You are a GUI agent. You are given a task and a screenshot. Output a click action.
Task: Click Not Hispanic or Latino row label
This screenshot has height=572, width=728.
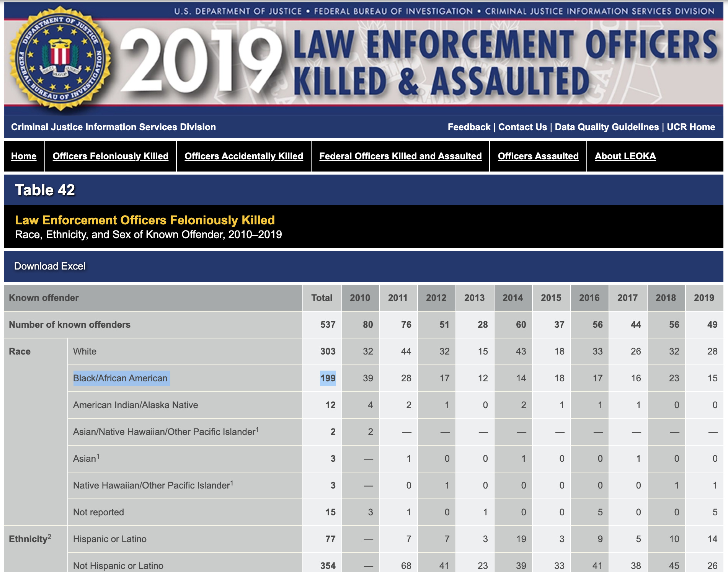pos(118,565)
